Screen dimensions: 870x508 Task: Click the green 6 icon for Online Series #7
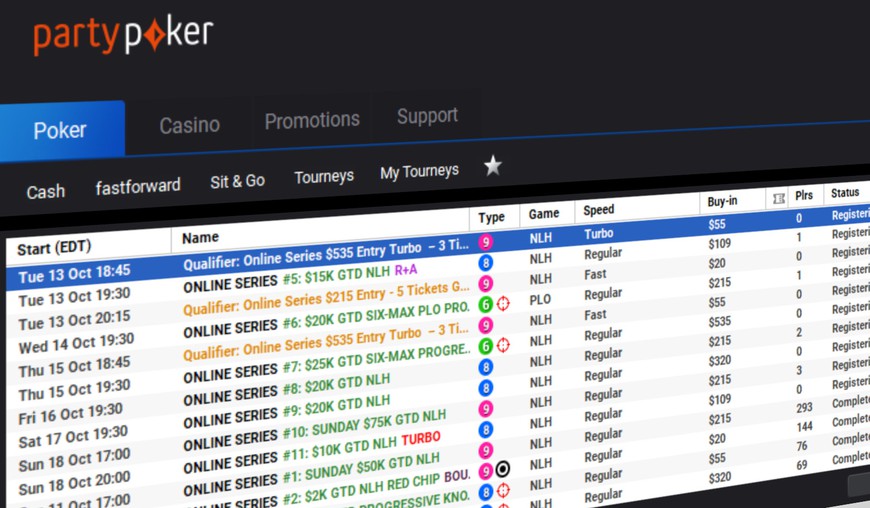[485, 346]
